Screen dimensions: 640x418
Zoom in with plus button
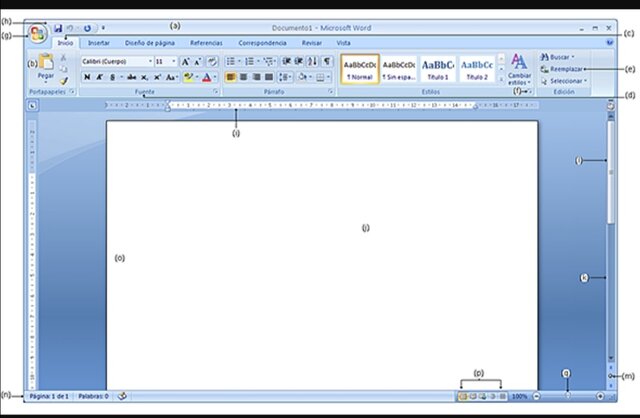(600, 396)
